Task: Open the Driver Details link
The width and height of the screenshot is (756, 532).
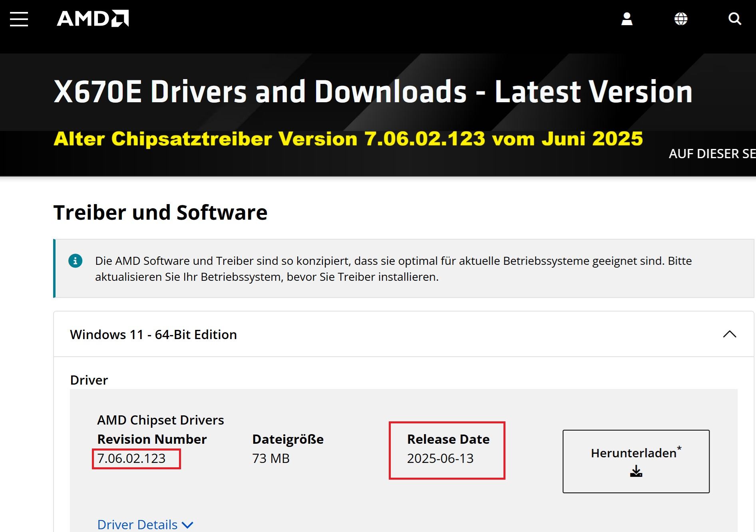Action: [137, 524]
